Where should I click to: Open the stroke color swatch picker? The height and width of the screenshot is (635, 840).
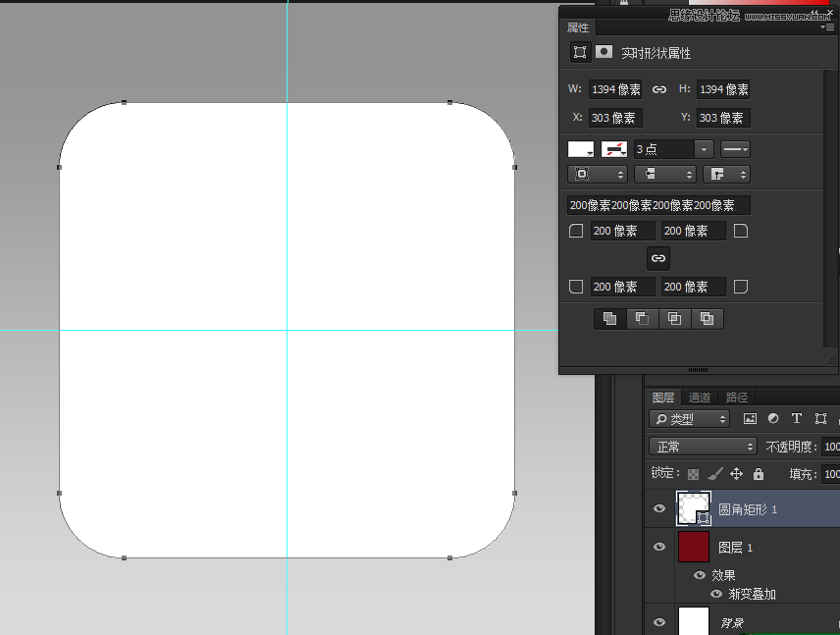614,149
